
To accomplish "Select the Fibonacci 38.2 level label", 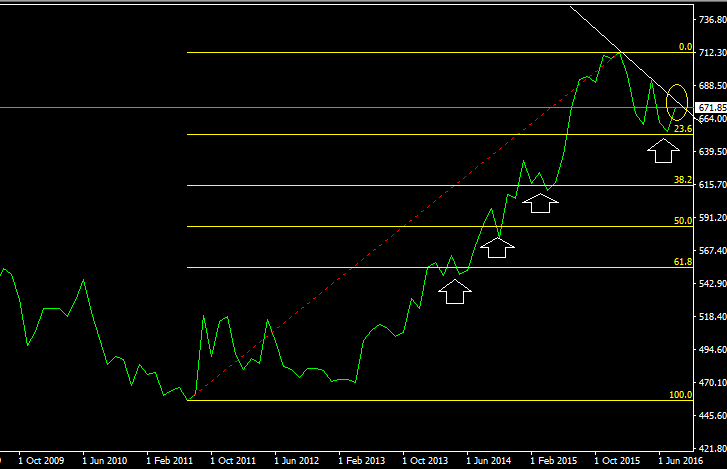I will pos(683,179).
